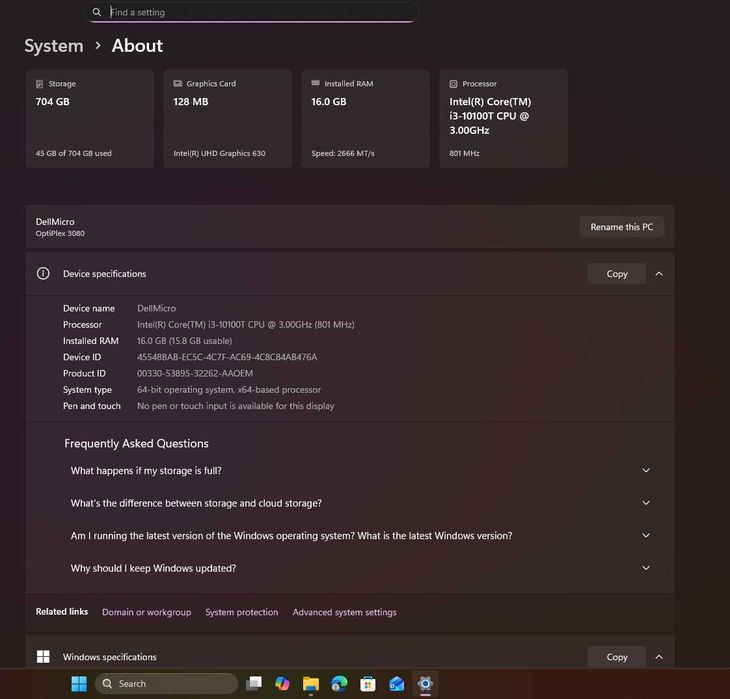
Task: Select the Product ID value 00330-53895-32262-AAOEM
Action: [195, 373]
